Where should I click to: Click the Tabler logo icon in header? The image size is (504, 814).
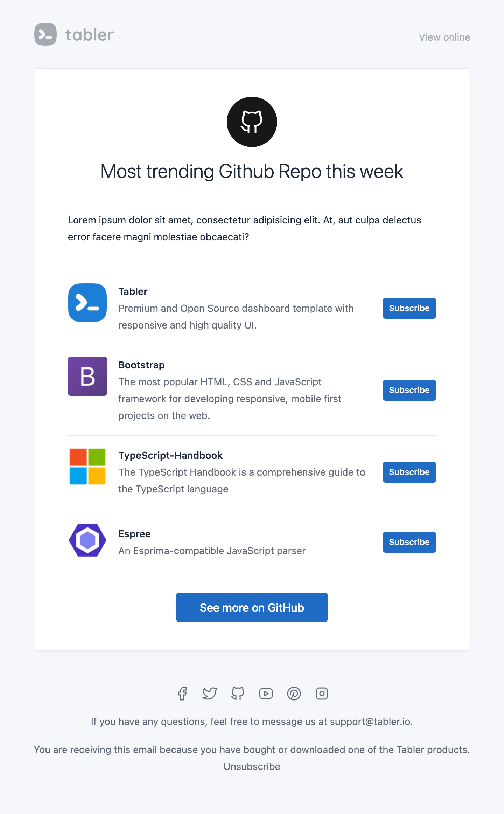(45, 34)
